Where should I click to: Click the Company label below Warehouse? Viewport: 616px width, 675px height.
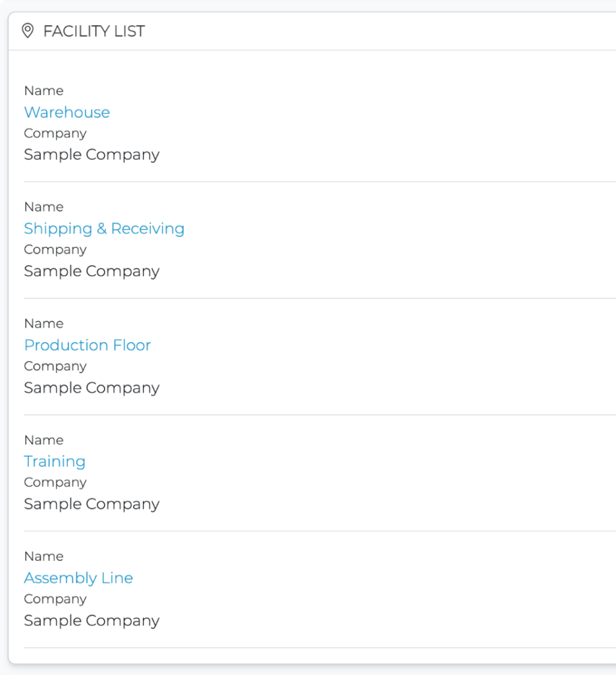pyautogui.click(x=55, y=133)
